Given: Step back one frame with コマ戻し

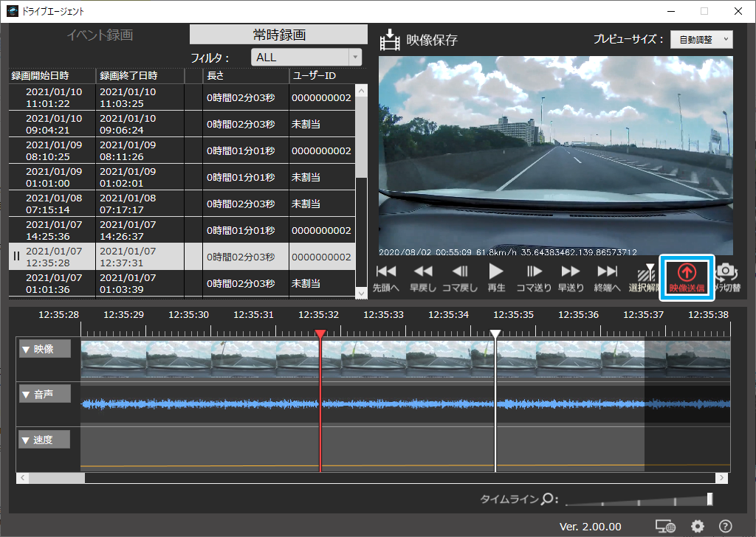Looking at the screenshot, I should [459, 272].
